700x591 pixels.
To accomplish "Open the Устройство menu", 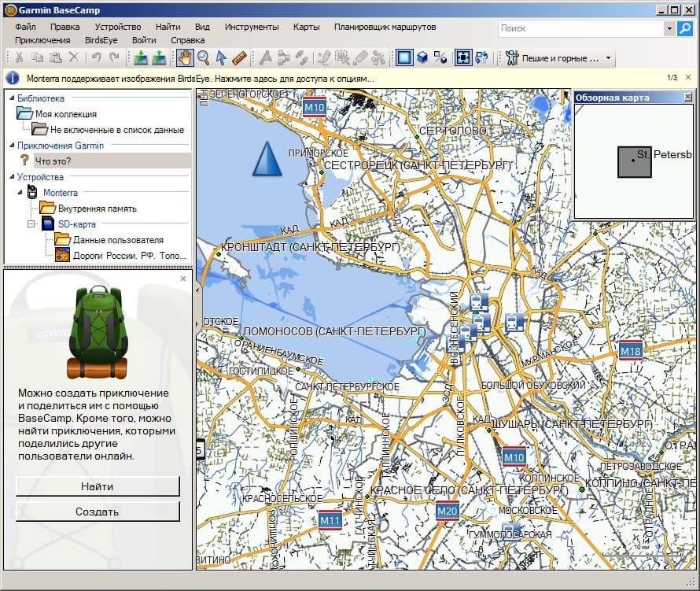I will coord(118,27).
